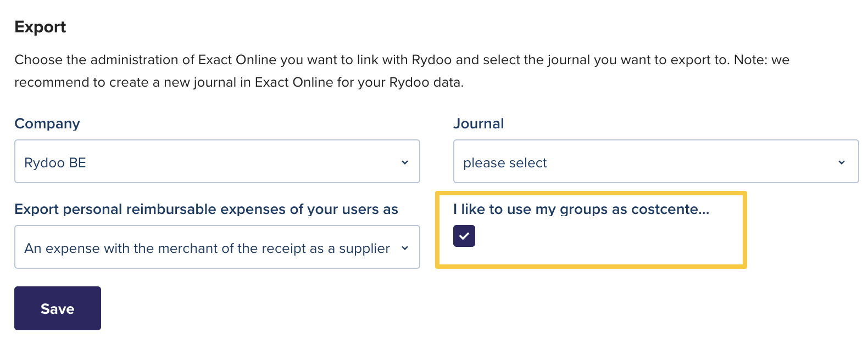Click the truncated groups as costcenters label
The image size is (868, 350).
click(581, 209)
